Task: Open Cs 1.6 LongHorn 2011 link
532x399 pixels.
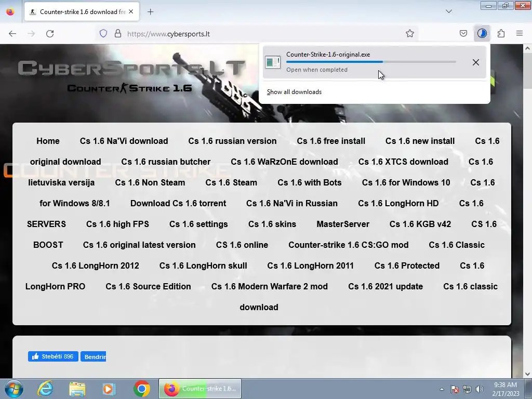Action: (x=311, y=265)
